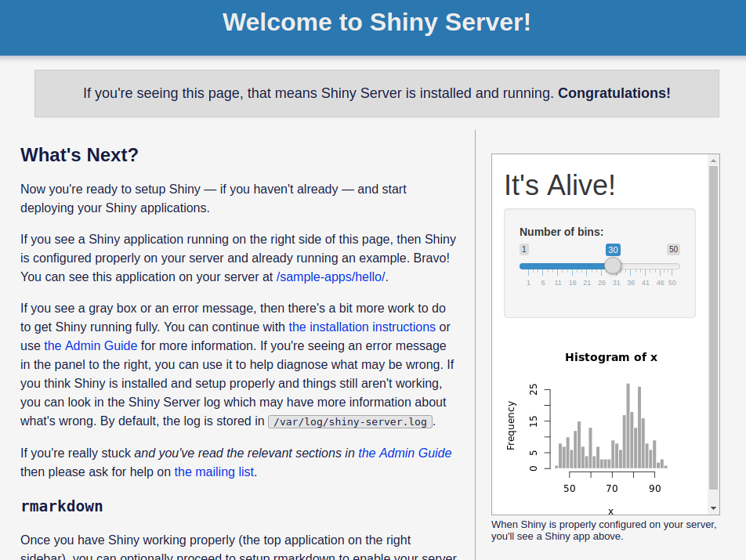Click the histogram plot bars
The width and height of the screenshot is (746, 560).
[x=611, y=426]
